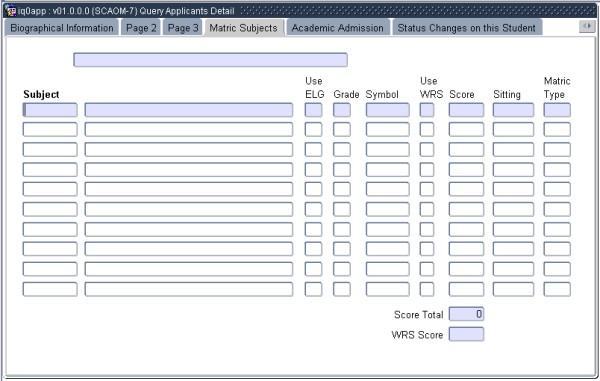The width and height of the screenshot is (600, 381).
Task: Click the Score Total label
Action: (x=419, y=315)
